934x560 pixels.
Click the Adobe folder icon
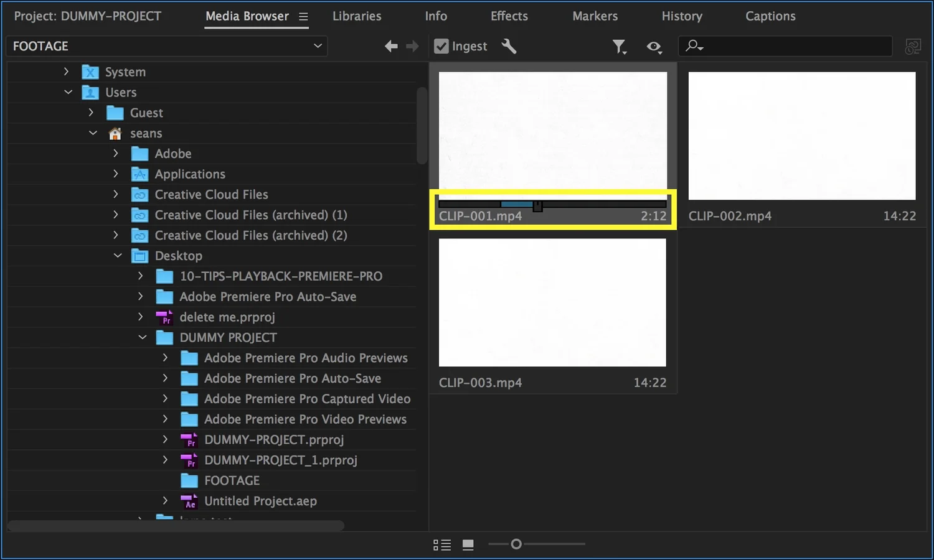coord(140,154)
